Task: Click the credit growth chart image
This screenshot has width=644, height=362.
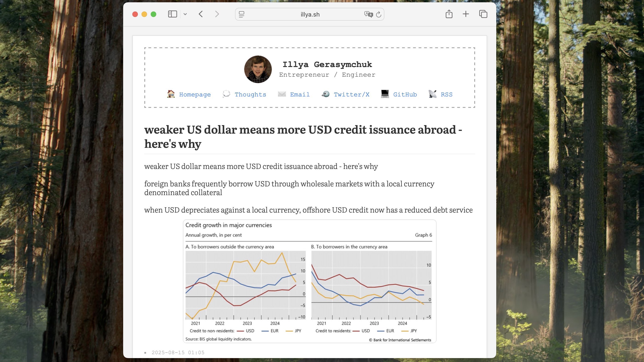Action: (x=309, y=281)
